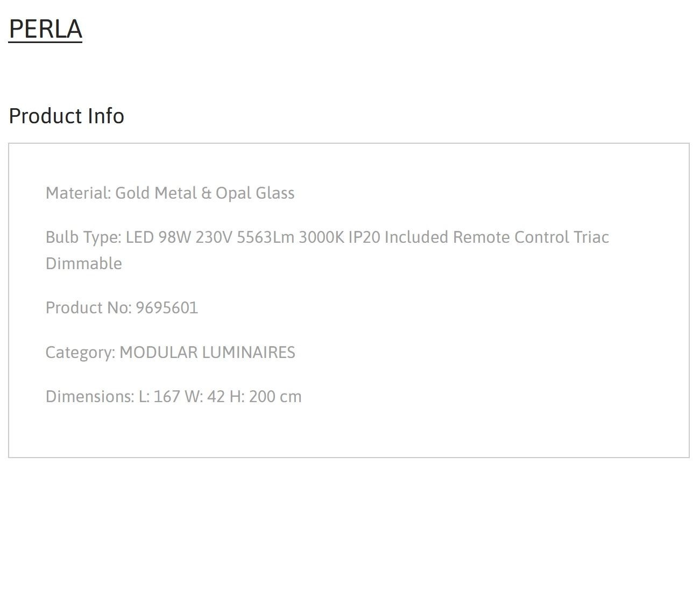Screen dimensions: 700x597
Task: Click the Opal Glass material text
Action: coord(255,193)
